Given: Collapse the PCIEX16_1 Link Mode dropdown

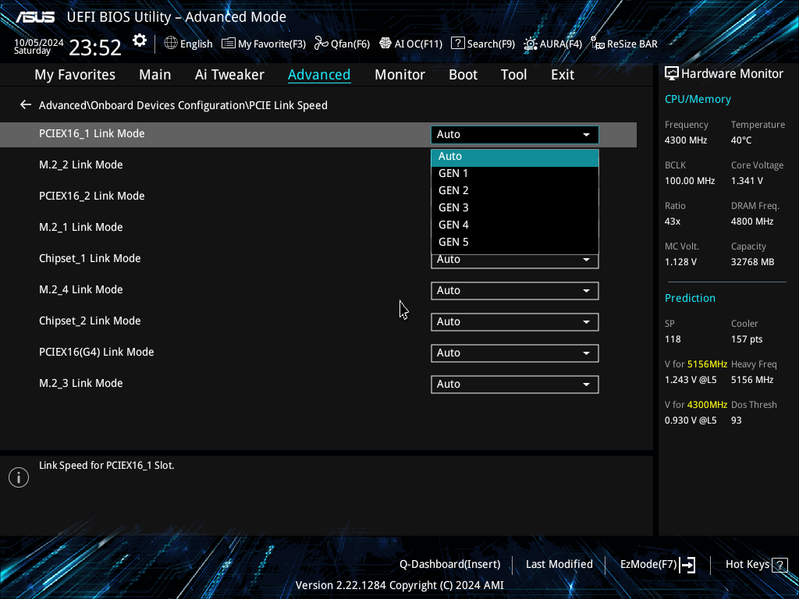Looking at the screenshot, I should pyautogui.click(x=515, y=134).
